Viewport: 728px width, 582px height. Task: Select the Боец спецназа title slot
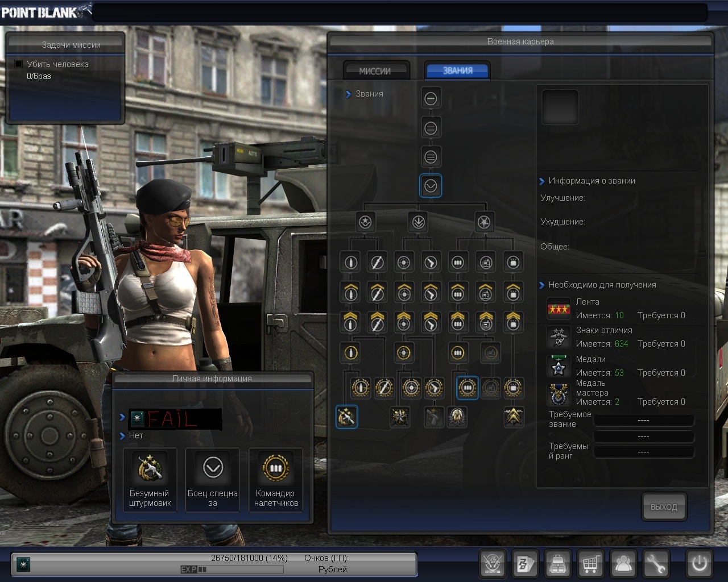[x=213, y=480]
